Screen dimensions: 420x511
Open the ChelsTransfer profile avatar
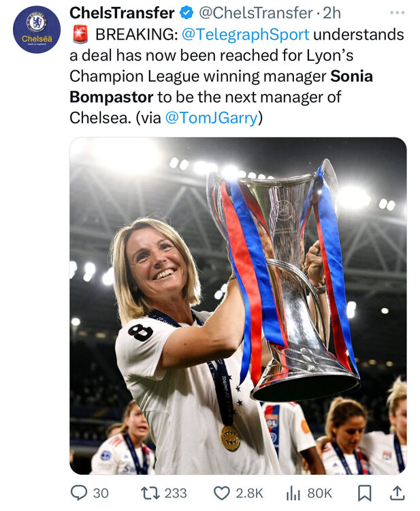coord(37,29)
